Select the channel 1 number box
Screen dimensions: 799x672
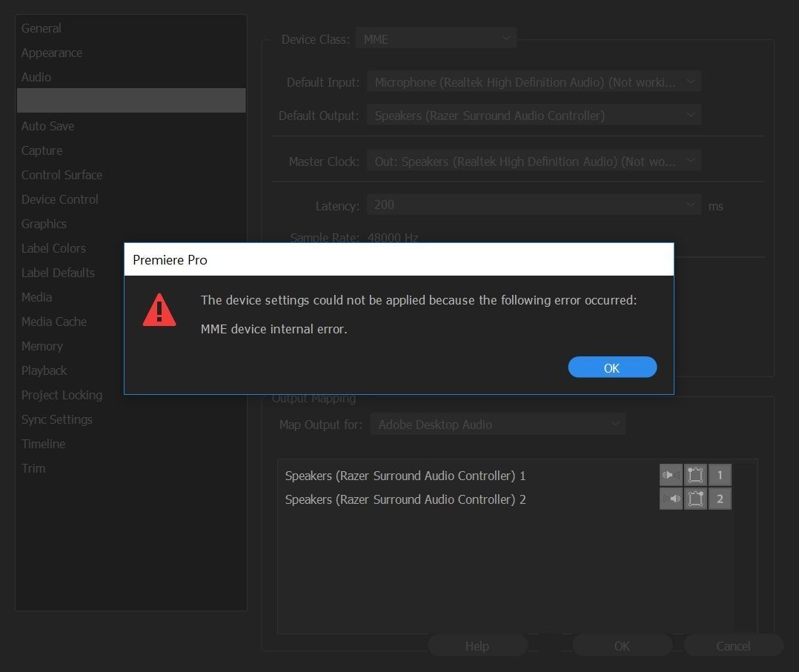tap(720, 475)
